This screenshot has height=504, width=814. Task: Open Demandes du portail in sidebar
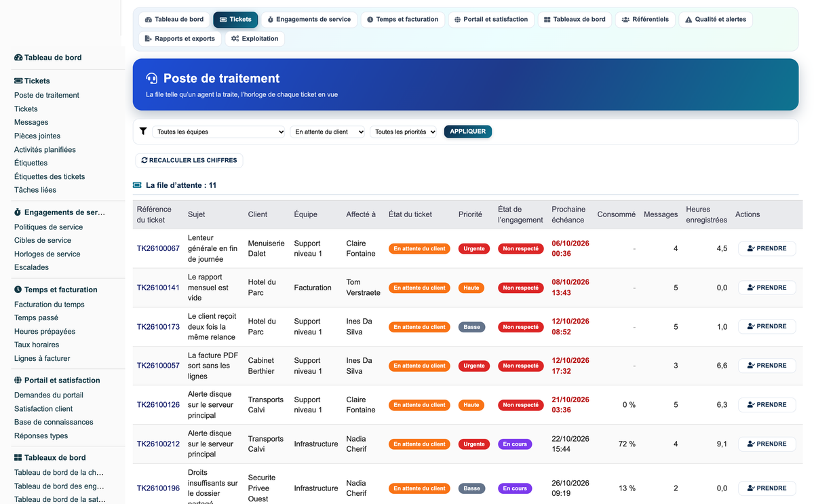[x=49, y=395]
